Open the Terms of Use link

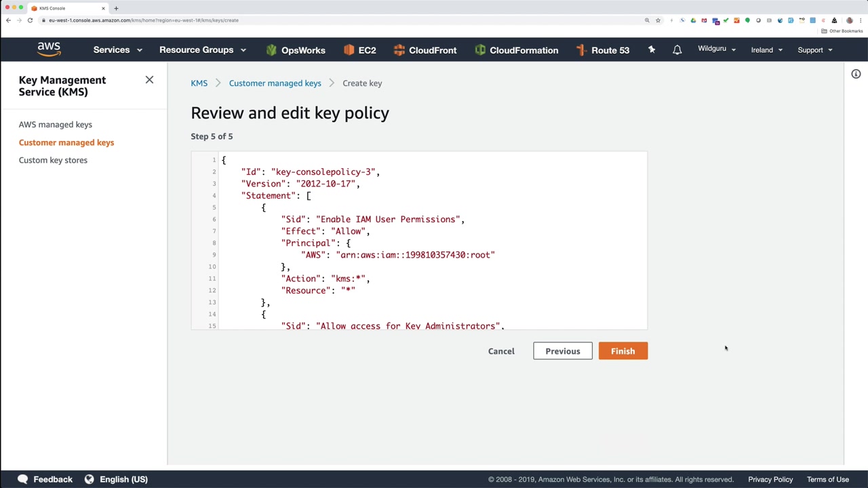[x=827, y=479]
